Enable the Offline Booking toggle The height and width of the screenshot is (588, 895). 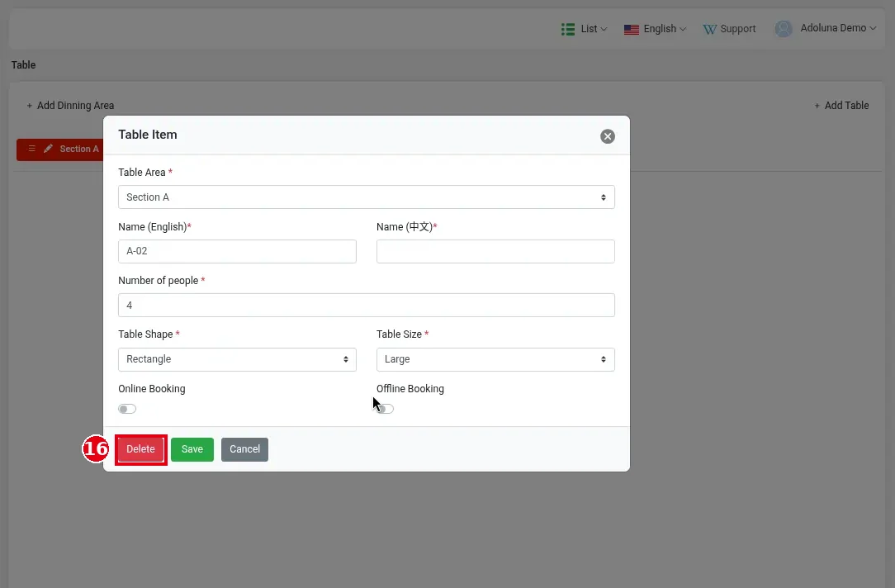coord(386,409)
